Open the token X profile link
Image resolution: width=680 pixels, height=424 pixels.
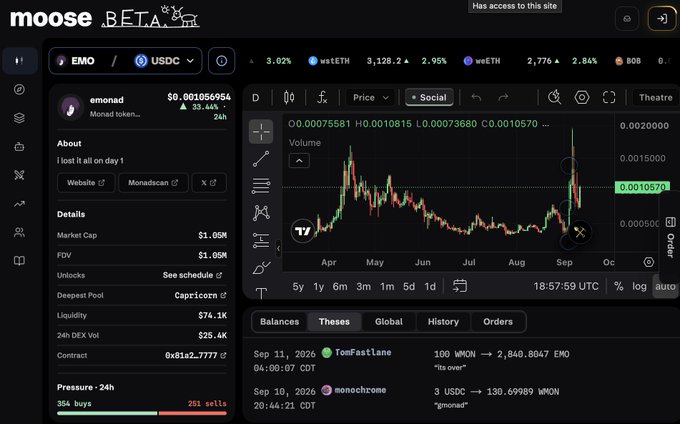(x=209, y=183)
